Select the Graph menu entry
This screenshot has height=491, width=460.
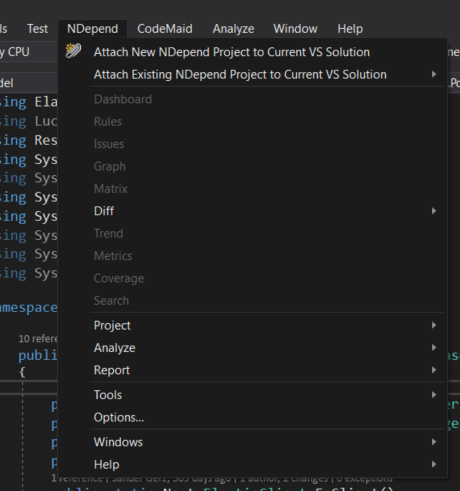click(252, 166)
